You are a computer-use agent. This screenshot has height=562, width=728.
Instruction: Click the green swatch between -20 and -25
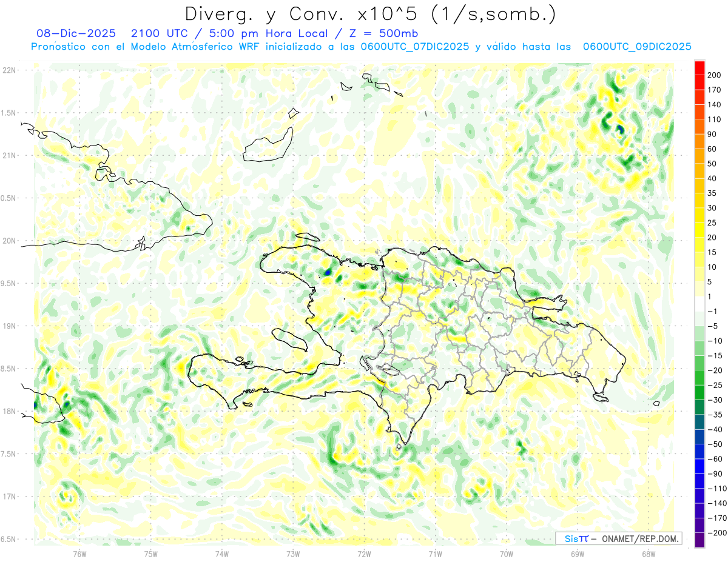(699, 378)
